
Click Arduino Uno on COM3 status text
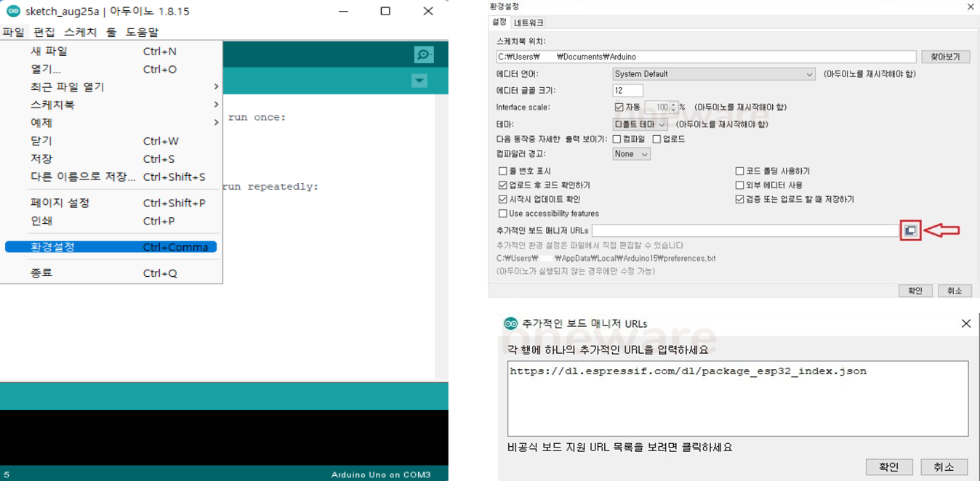tap(381, 474)
